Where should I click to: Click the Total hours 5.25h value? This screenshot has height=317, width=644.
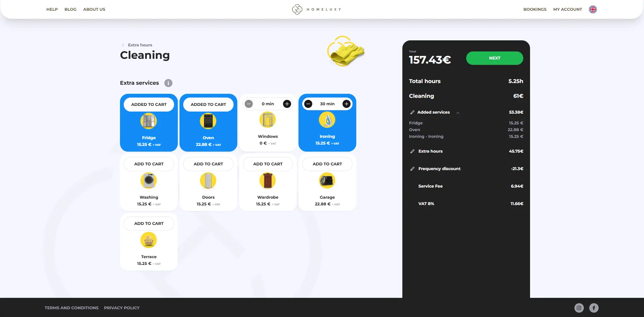pos(516,81)
